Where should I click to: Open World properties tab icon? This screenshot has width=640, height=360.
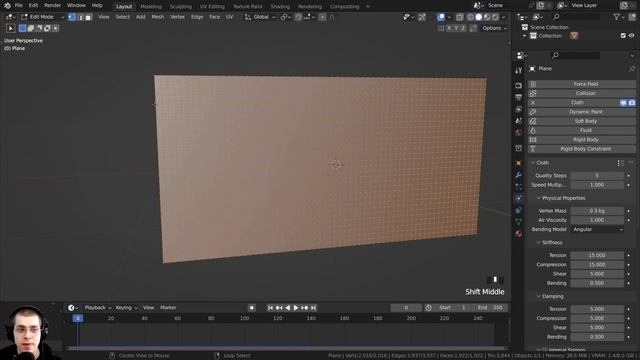tap(518, 133)
